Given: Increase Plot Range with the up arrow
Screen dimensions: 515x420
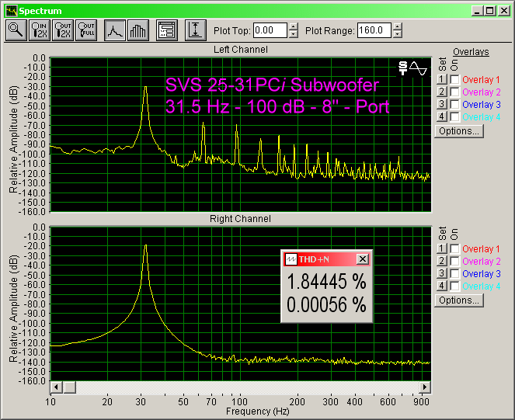Looking at the screenshot, I should click(398, 26).
